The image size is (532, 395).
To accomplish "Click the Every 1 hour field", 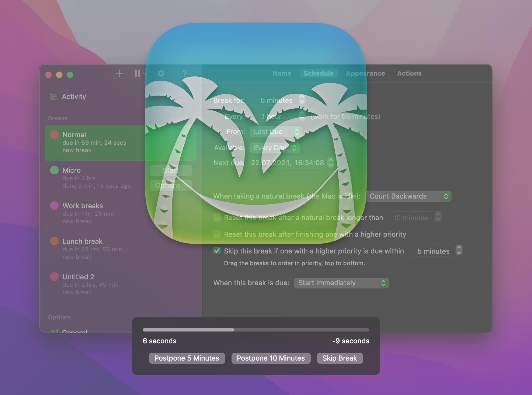I will (273, 116).
